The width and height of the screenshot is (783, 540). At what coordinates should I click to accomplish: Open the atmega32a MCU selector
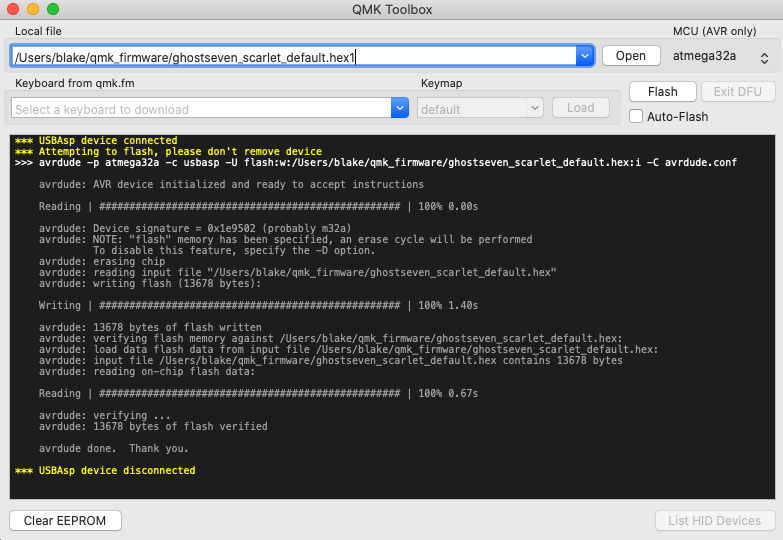pyautogui.click(x=720, y=56)
